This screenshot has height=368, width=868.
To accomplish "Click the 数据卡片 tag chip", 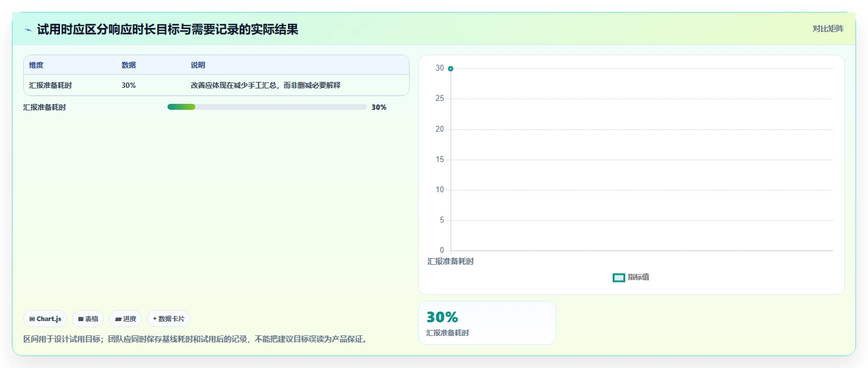I will pos(169,319).
